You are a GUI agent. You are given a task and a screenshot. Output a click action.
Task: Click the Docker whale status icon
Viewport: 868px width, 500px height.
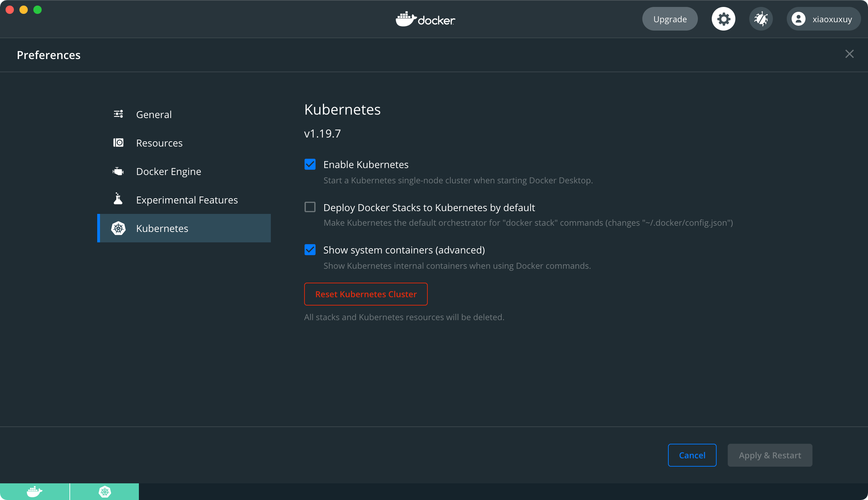34,492
